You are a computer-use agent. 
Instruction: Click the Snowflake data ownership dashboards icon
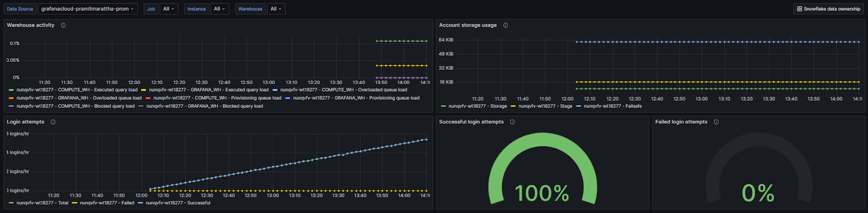point(799,9)
